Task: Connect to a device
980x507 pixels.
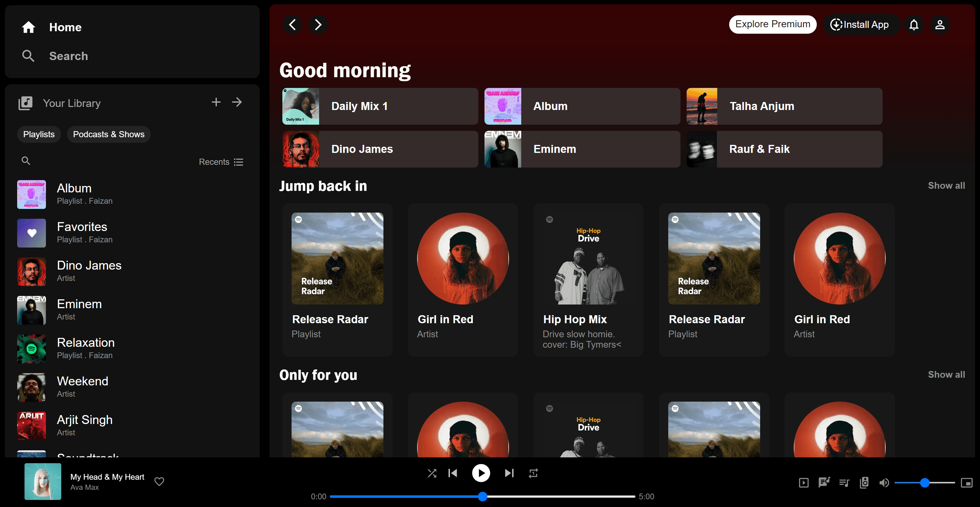Action: pyautogui.click(x=864, y=482)
